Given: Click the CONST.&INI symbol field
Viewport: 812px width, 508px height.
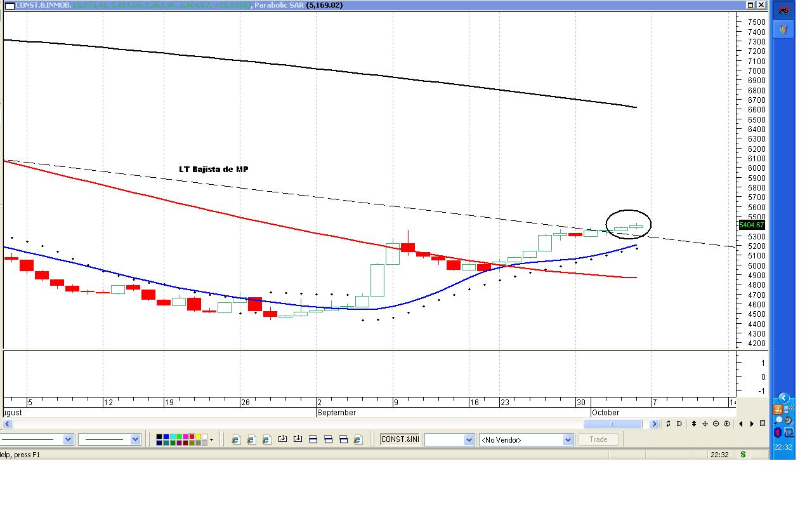Looking at the screenshot, I should click(400, 439).
